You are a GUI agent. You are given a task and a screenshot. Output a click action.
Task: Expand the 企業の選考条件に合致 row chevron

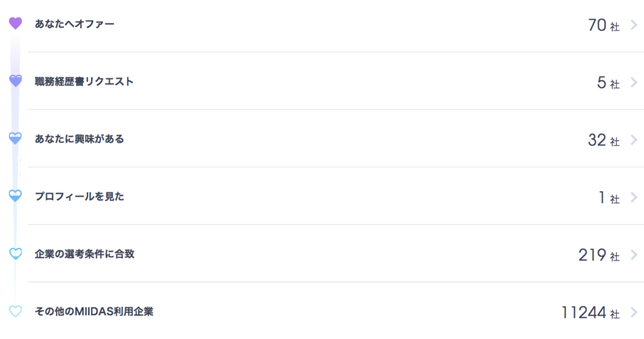pos(634,255)
